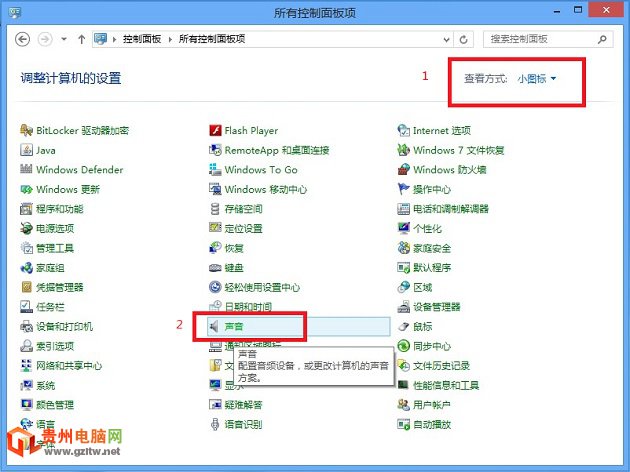Viewport: 630px width, 472px height.
Task: Open 索引选项 icon
Action: (27, 346)
